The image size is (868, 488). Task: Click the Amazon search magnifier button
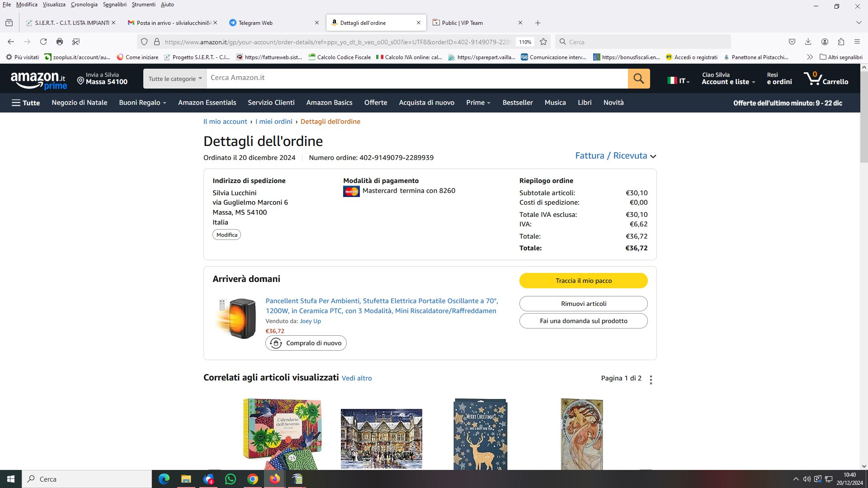[x=639, y=79]
